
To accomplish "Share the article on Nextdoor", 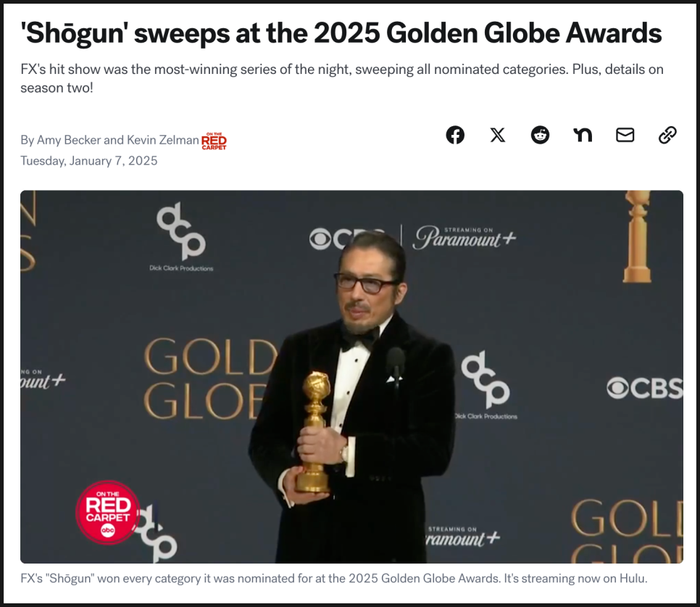I will pyautogui.click(x=583, y=135).
